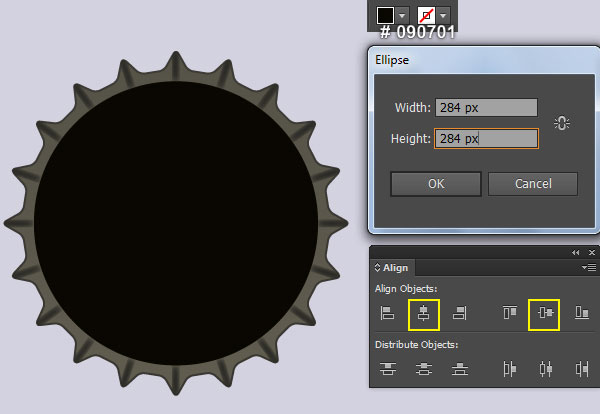Close the Align panel
Viewport: 600px width, 414px height.
click(592, 253)
